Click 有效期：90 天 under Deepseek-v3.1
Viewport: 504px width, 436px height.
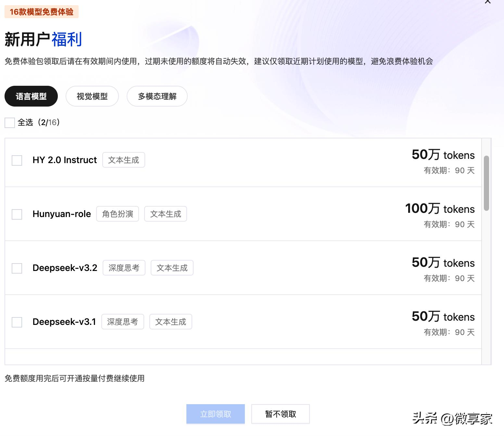[x=449, y=332]
